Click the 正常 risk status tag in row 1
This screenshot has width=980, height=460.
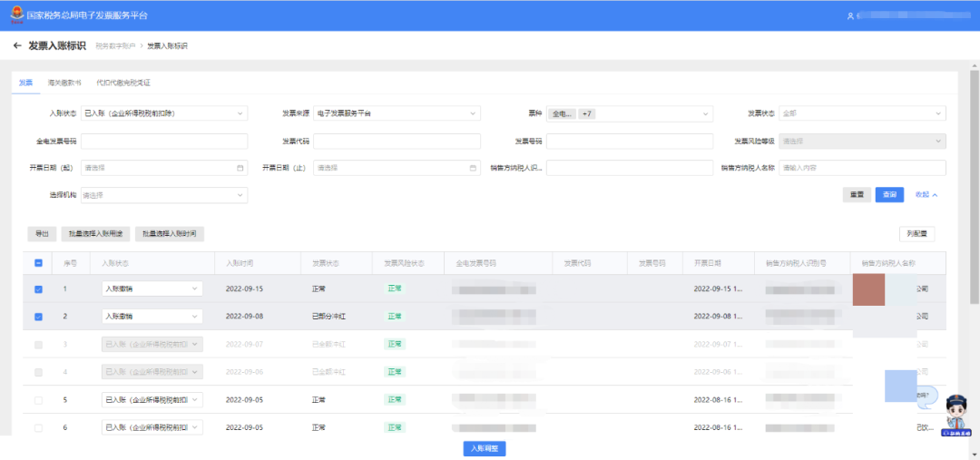pyautogui.click(x=394, y=289)
